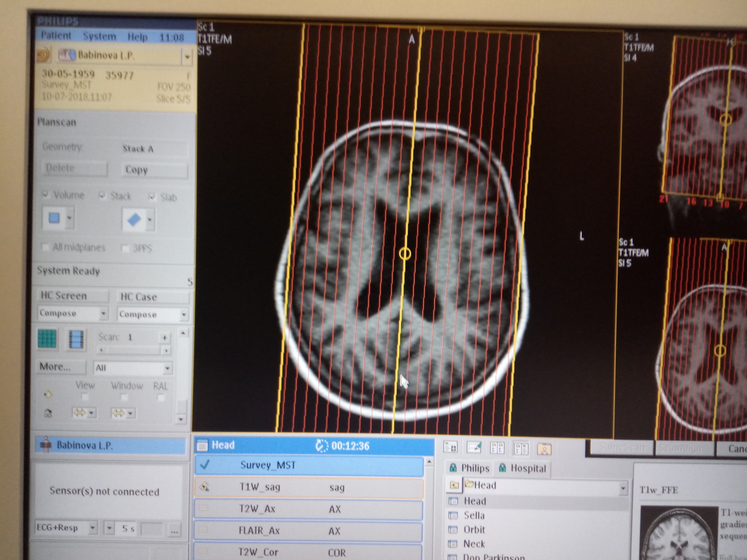Click the tool panel scroll down arrow

click(x=182, y=420)
